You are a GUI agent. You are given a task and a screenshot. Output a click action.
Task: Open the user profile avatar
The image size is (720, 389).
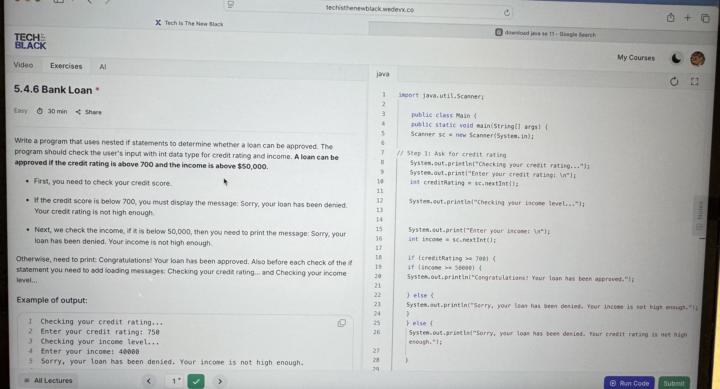pyautogui.click(x=697, y=58)
